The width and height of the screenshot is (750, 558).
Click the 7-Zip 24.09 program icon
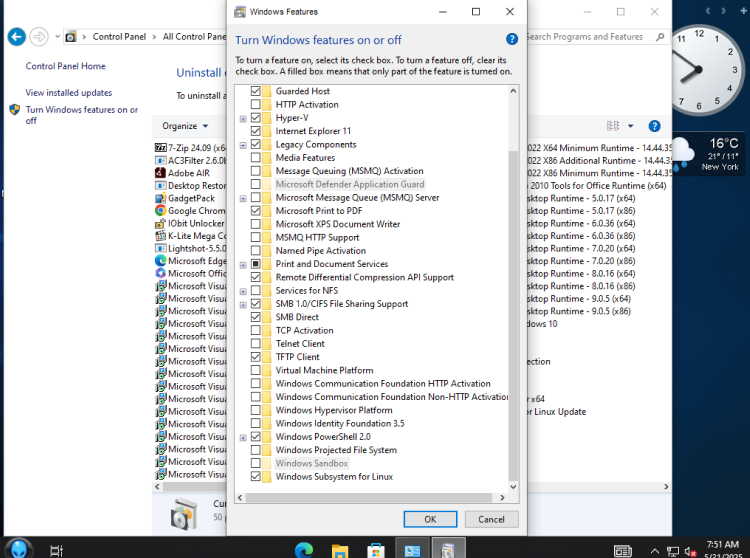click(161, 148)
